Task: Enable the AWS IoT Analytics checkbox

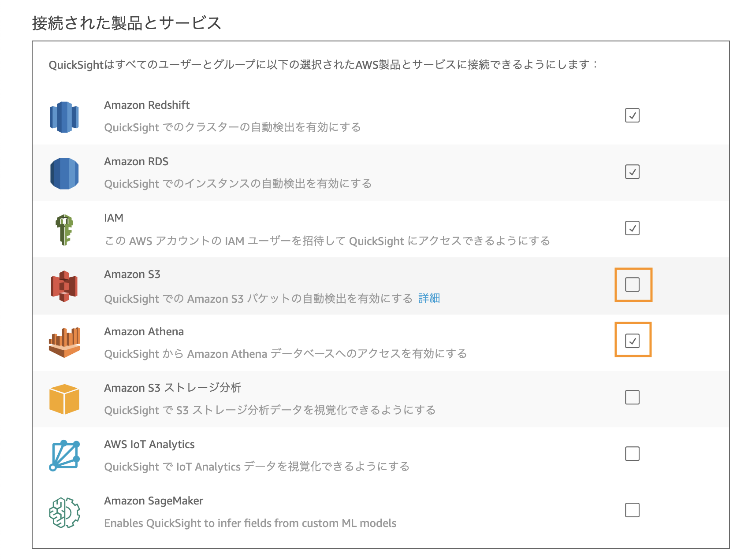Action: click(632, 454)
